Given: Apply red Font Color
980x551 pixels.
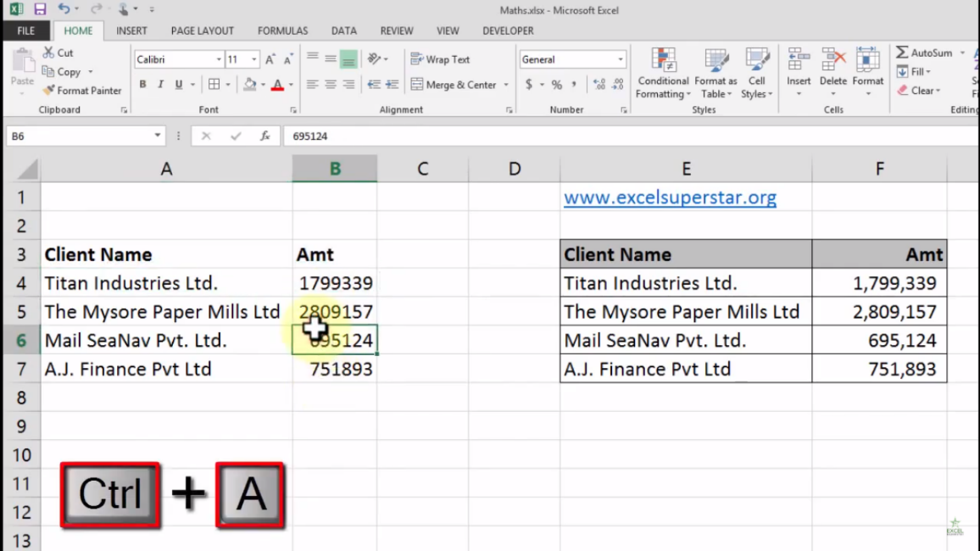Looking at the screenshot, I should (x=277, y=84).
